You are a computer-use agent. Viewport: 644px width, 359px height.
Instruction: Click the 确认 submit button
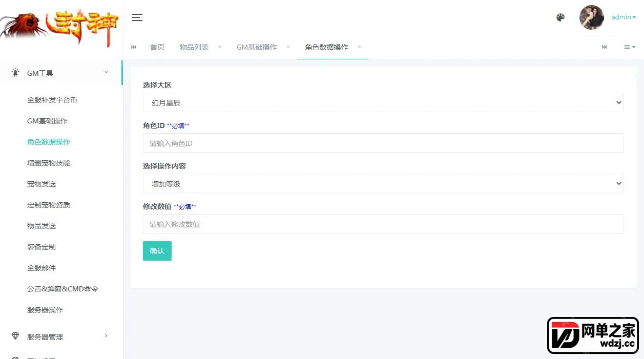(x=157, y=251)
